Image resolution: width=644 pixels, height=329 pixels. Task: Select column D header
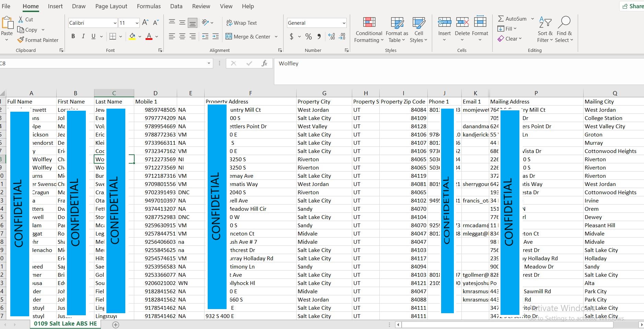[x=156, y=93]
